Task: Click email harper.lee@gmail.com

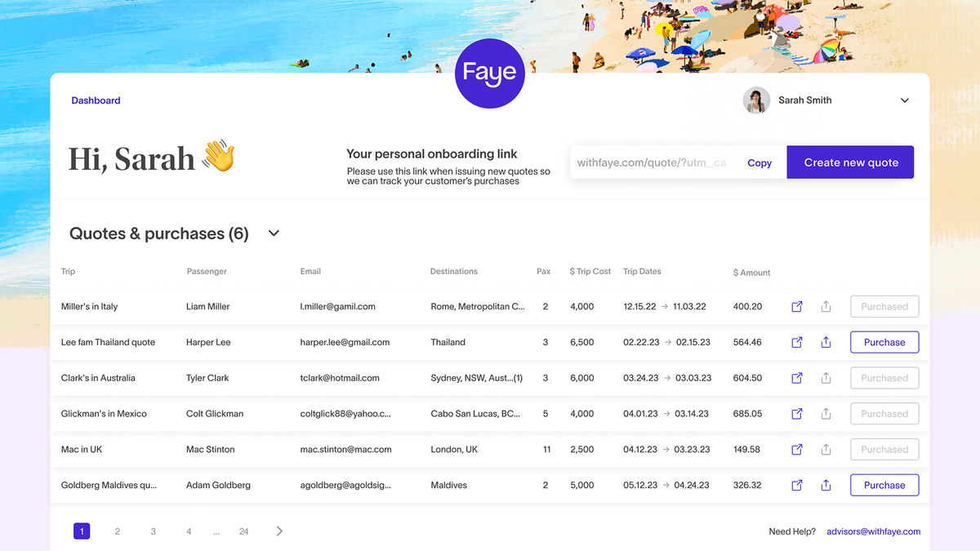Action: tap(345, 343)
